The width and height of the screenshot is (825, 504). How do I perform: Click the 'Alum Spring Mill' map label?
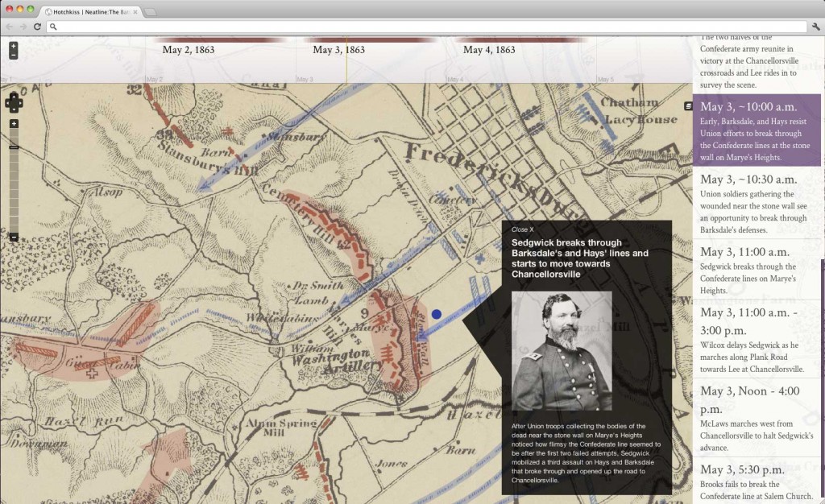point(281,427)
